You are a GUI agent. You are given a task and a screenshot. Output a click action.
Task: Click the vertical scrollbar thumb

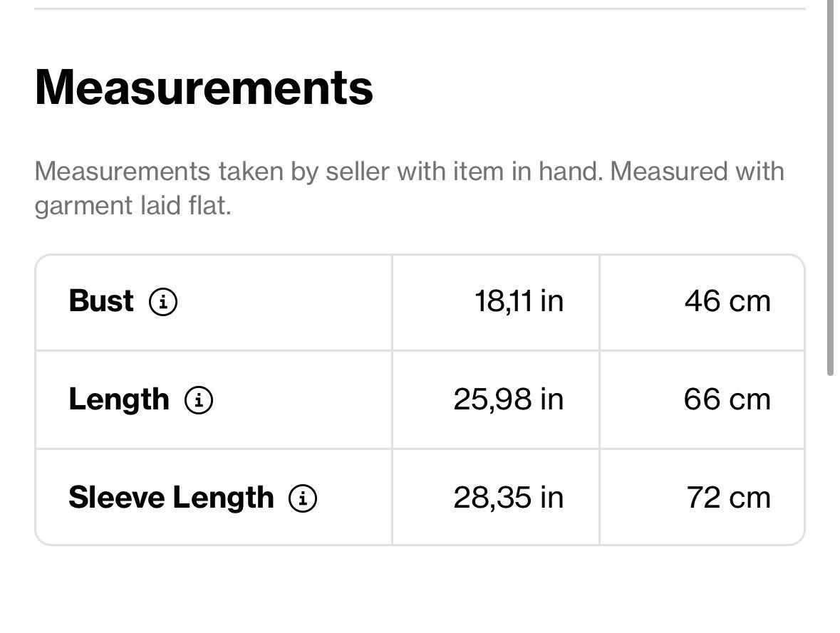830,187
